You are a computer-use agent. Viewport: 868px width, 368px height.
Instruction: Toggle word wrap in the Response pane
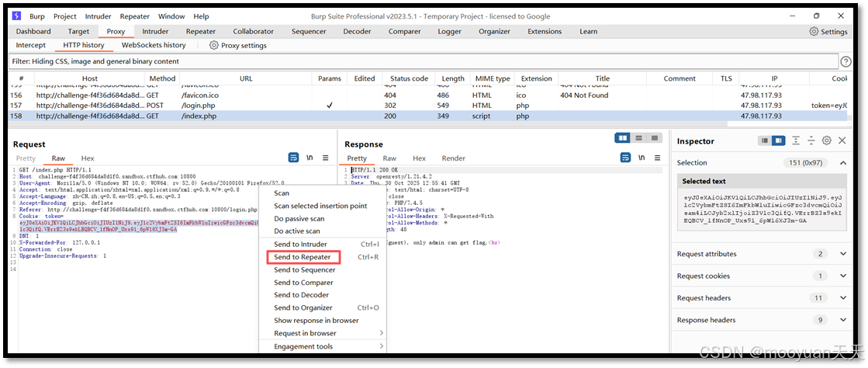(x=625, y=158)
